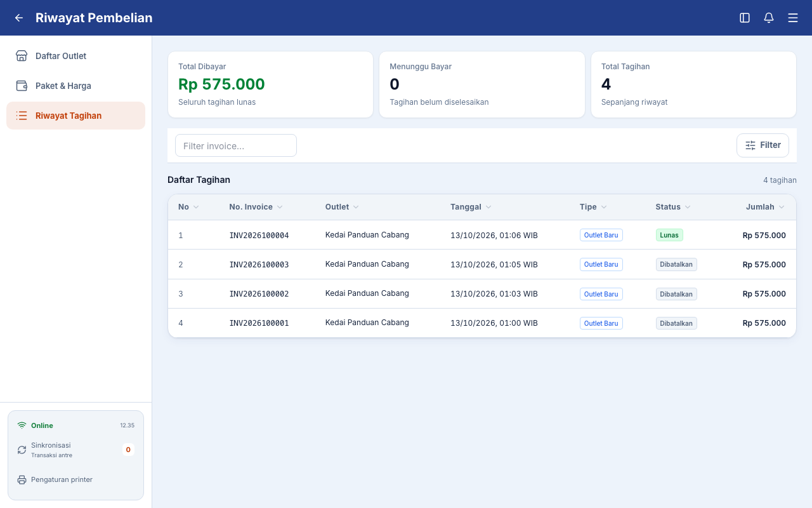Image resolution: width=812 pixels, height=508 pixels.
Task: Sort by Jumlah column chevron
Action: pos(782,207)
